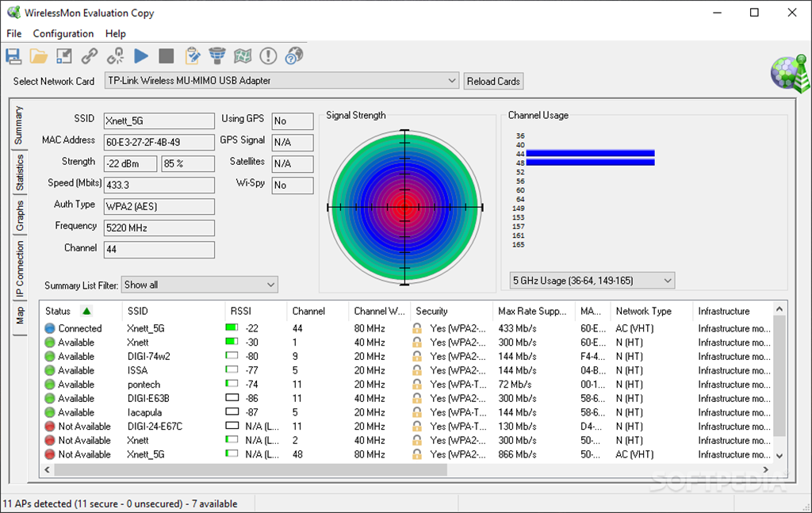Open the clipboard options icon
812x513 pixels.
coord(192,56)
